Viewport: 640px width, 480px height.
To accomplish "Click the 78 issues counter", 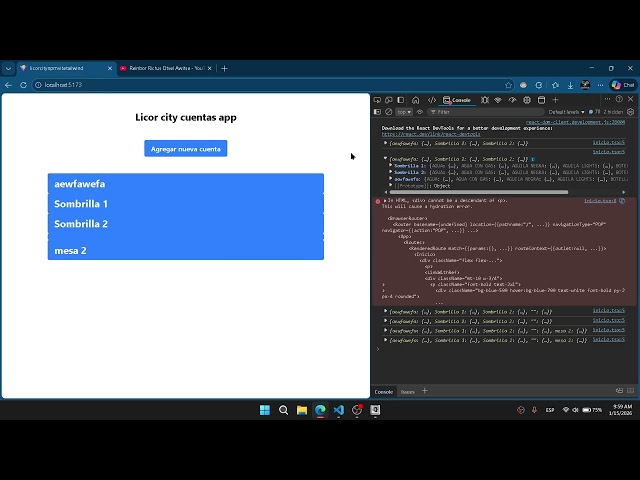I will (x=594, y=112).
